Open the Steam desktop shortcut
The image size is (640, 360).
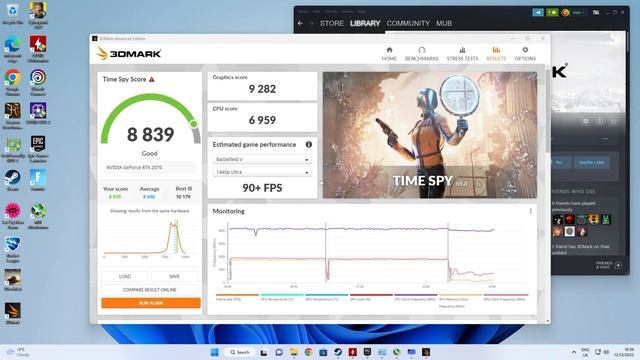(x=13, y=180)
